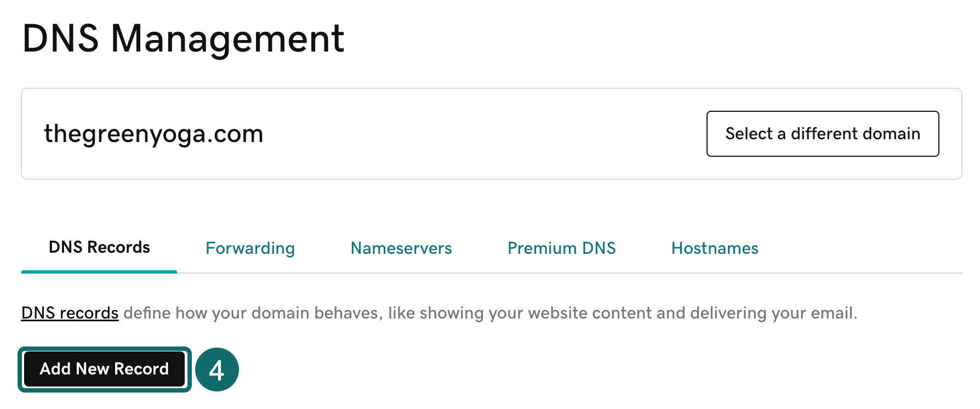Go to the Premium DNS tab

click(561, 248)
